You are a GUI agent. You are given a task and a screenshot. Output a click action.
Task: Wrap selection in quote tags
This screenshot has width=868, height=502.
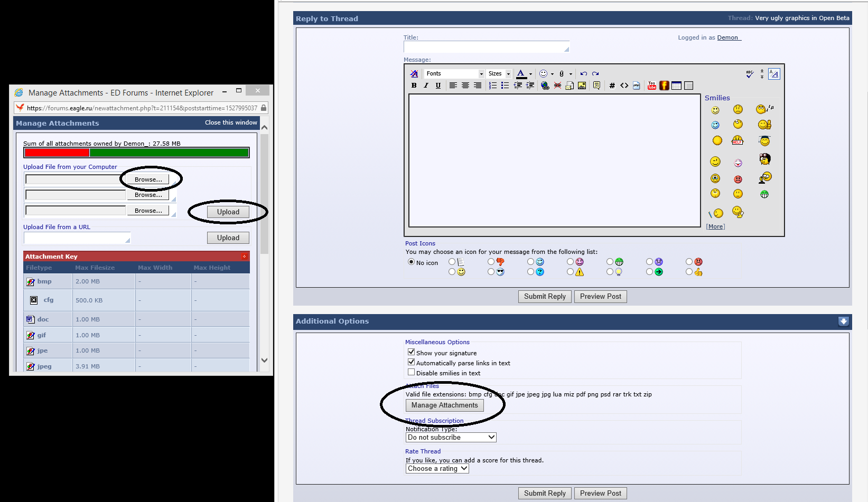coord(596,86)
